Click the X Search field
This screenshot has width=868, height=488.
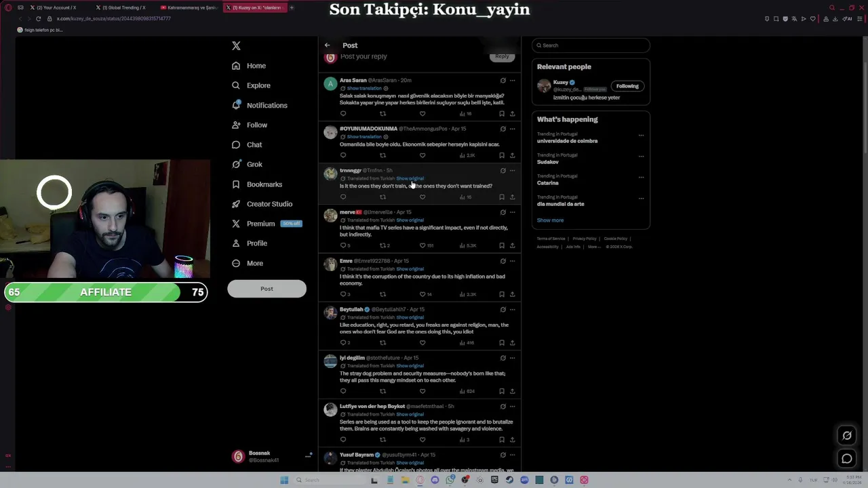[x=591, y=45]
